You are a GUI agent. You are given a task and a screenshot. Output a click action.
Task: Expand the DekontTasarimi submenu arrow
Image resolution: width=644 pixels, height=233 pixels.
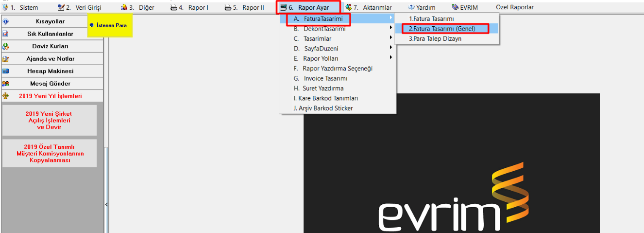391,29
